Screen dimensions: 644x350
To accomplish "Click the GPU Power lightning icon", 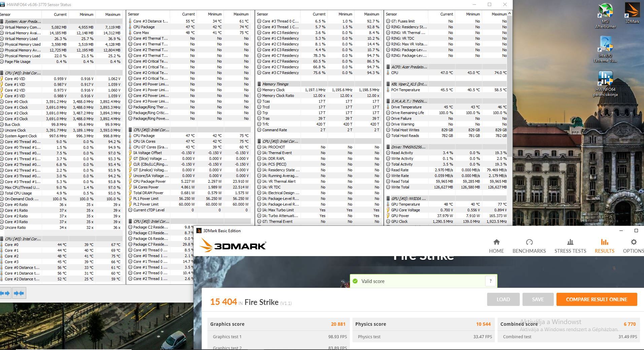I will coord(388,216).
